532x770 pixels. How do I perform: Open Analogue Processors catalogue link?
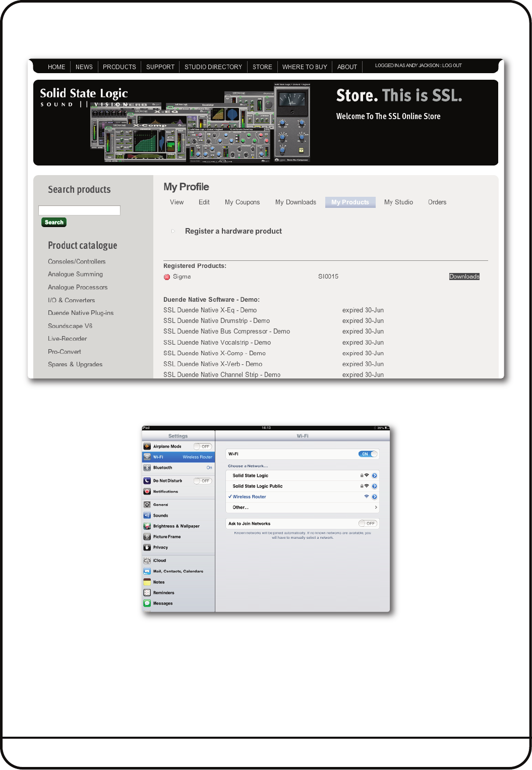[x=78, y=288]
